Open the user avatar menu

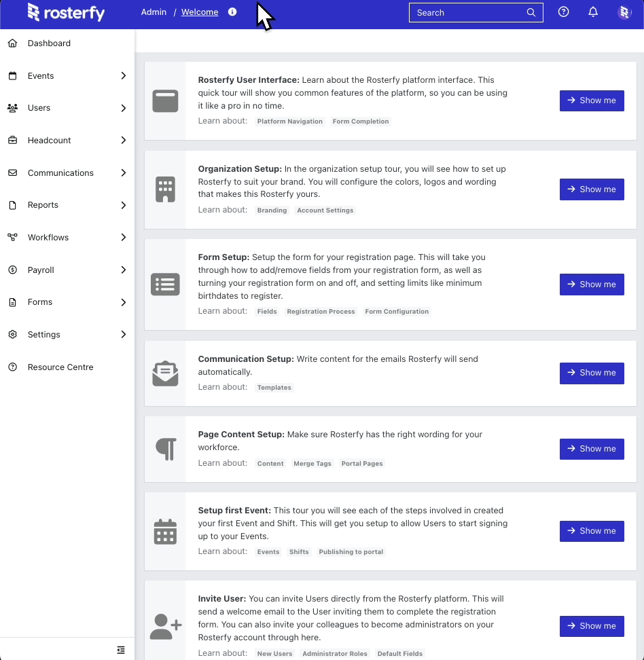624,12
